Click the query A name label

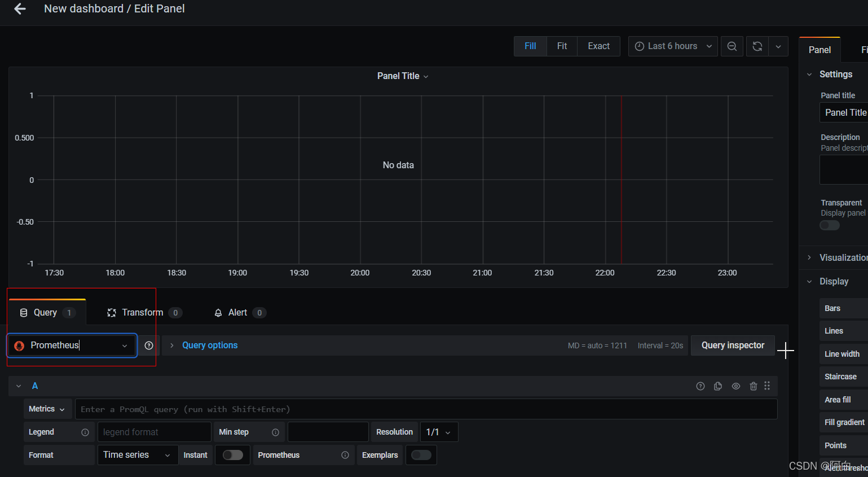pos(35,386)
